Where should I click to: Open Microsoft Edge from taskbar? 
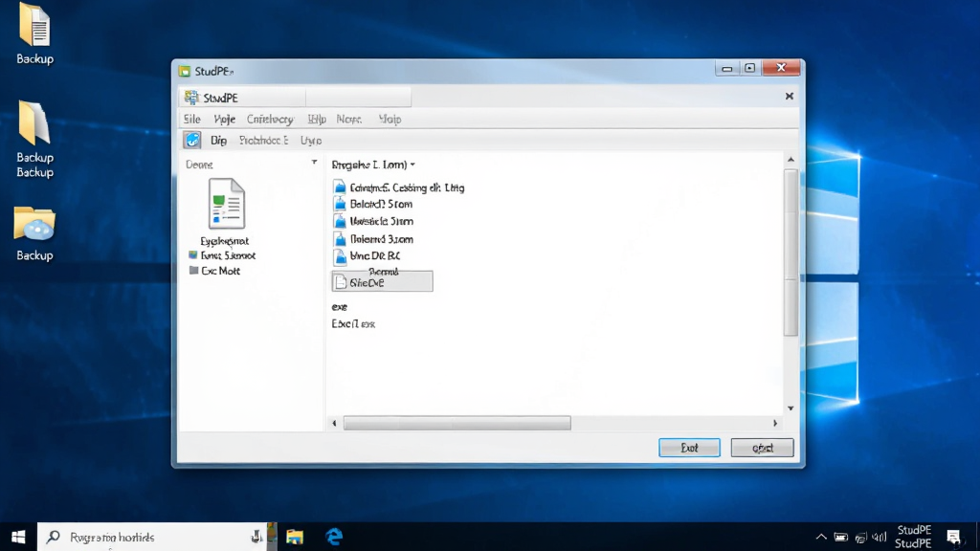[334, 537]
